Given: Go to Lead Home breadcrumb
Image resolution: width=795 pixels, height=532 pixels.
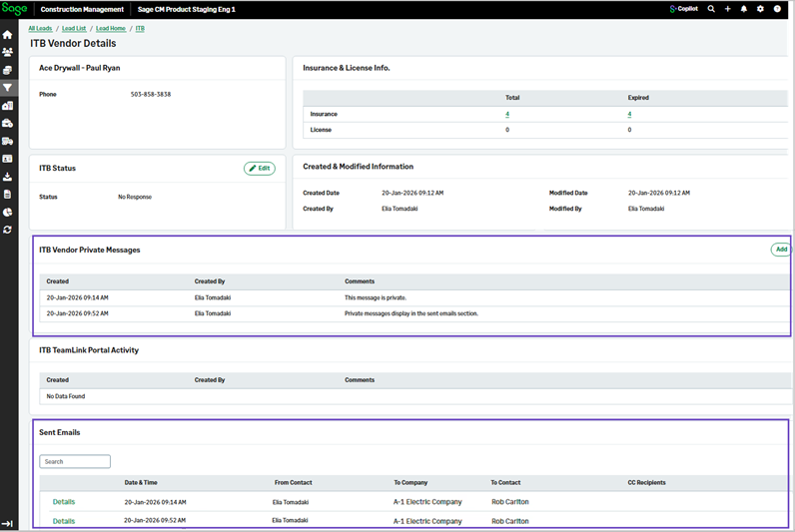Looking at the screenshot, I should tap(111, 29).
